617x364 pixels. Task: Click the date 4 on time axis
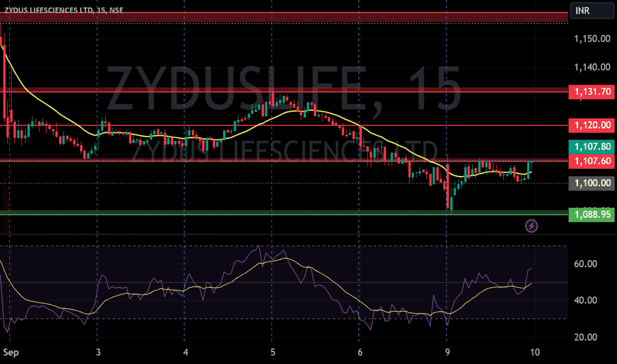point(185,352)
